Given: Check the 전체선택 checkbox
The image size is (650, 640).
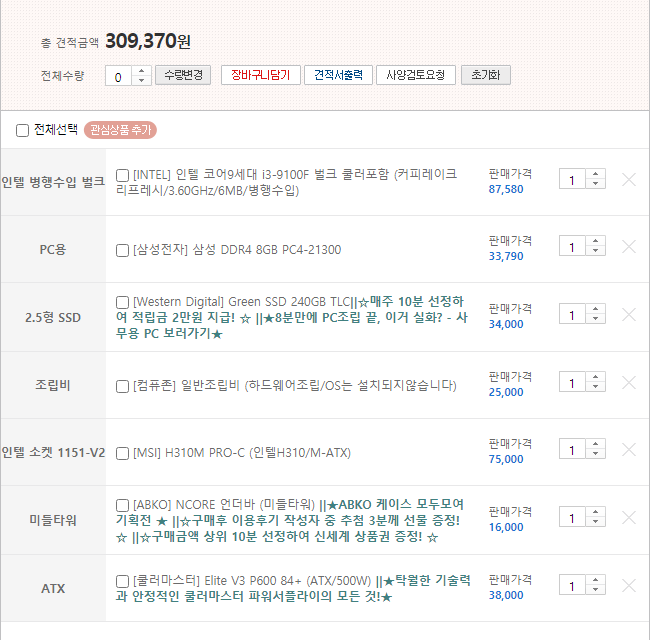Looking at the screenshot, I should (x=22, y=130).
